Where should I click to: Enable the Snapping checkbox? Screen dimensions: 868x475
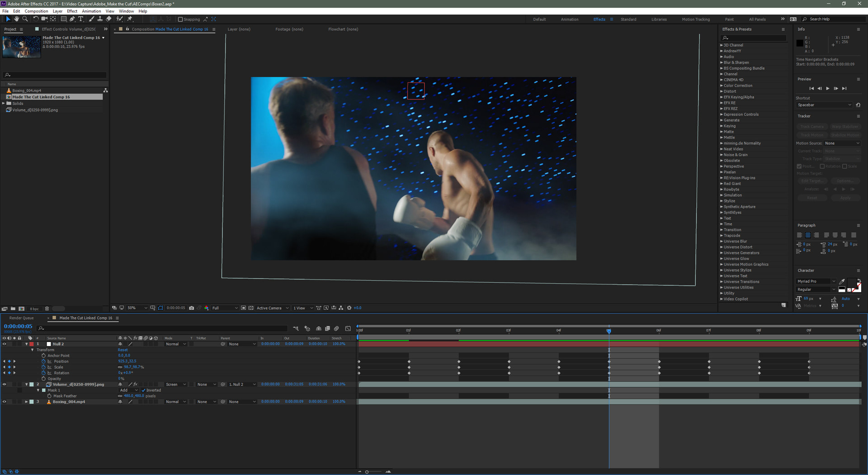coord(180,19)
